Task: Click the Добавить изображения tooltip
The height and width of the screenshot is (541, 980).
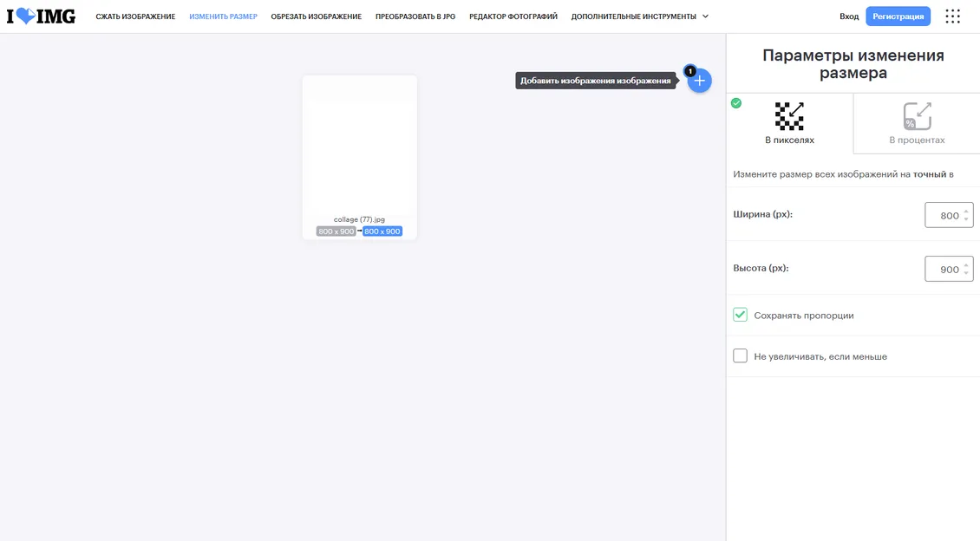Action: [596, 81]
